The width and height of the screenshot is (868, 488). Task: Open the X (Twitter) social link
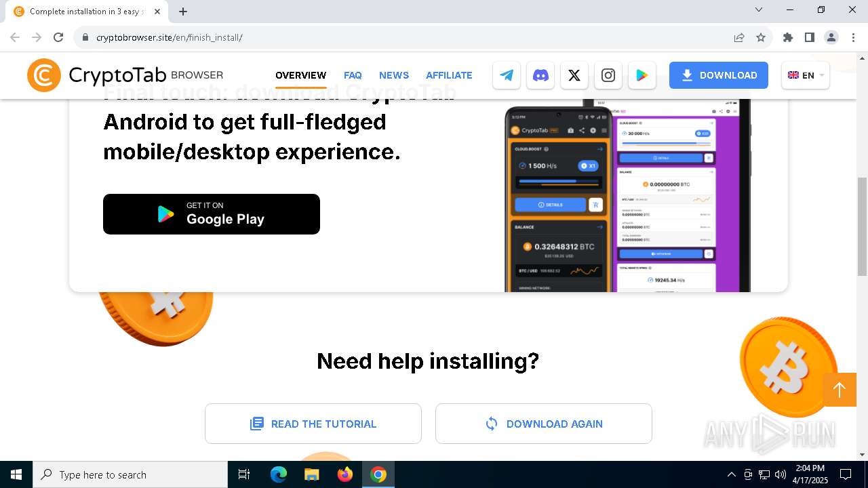click(574, 75)
